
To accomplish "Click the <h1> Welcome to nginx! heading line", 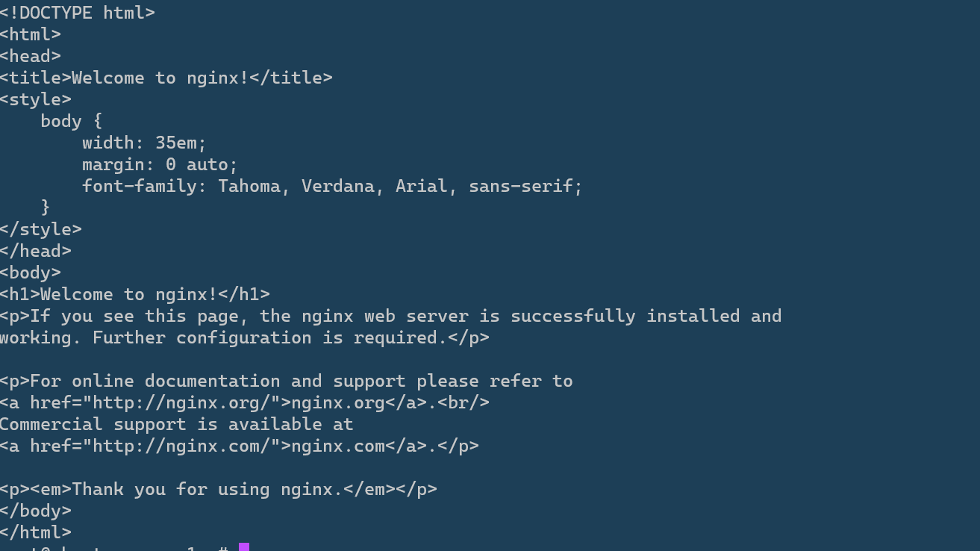I will (134, 294).
